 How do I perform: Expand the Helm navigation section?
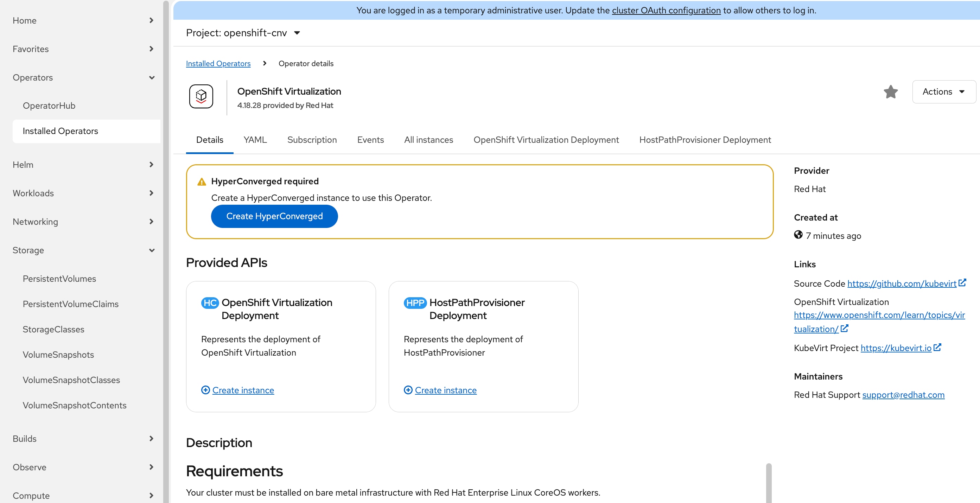[84, 165]
